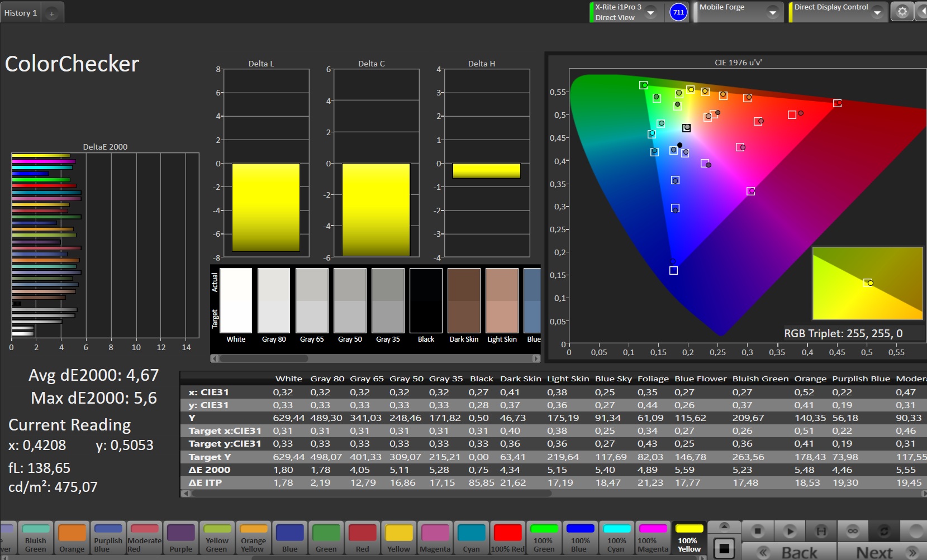Viewport: 927px width, 560px height.
Task: Click the Dark Skin actual/target swatch
Action: point(464,300)
